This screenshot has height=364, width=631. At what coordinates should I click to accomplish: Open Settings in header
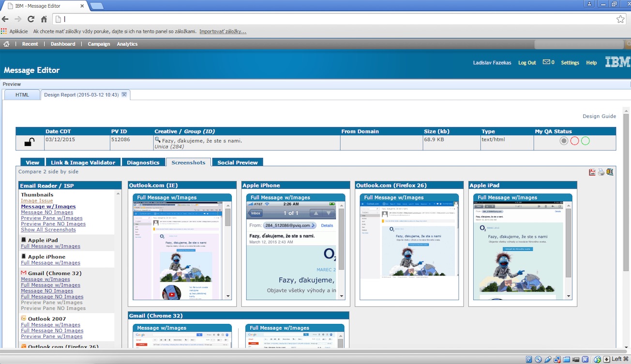pos(570,62)
